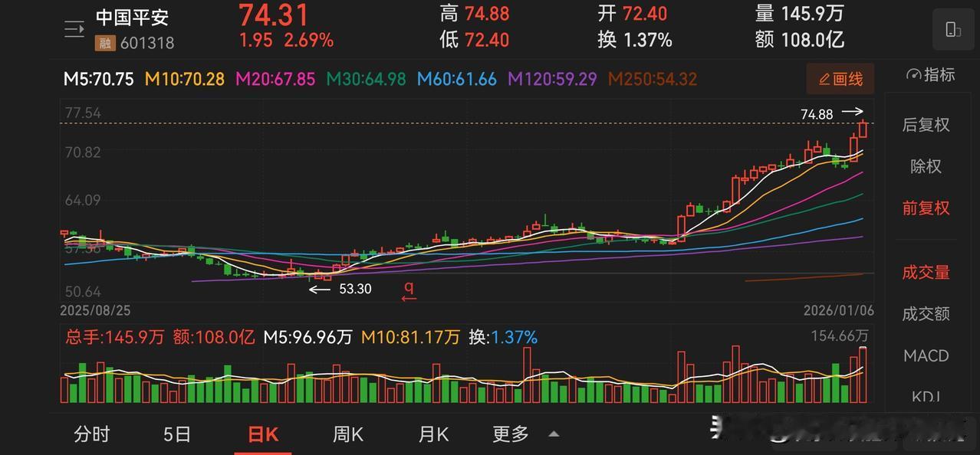Tap the M20:67.85 moving average label
Screen dimensions: 980x455
click(275, 79)
